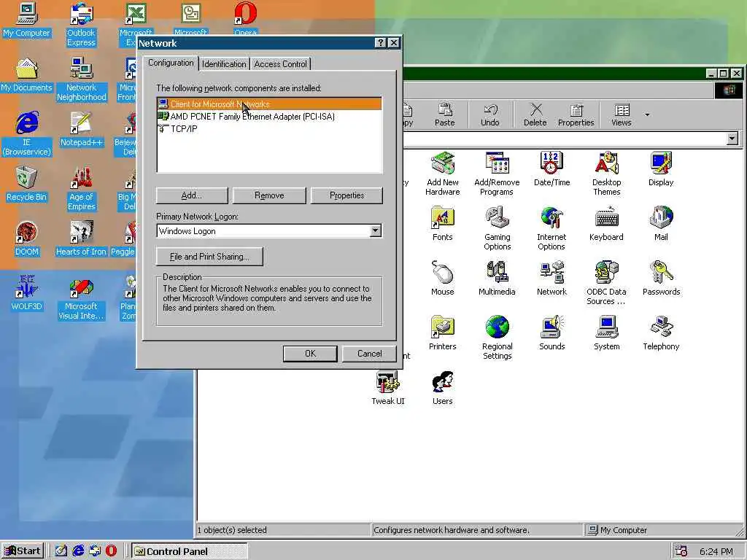This screenshot has width=747, height=560.
Task: Open the System applet icon
Action: point(606,332)
